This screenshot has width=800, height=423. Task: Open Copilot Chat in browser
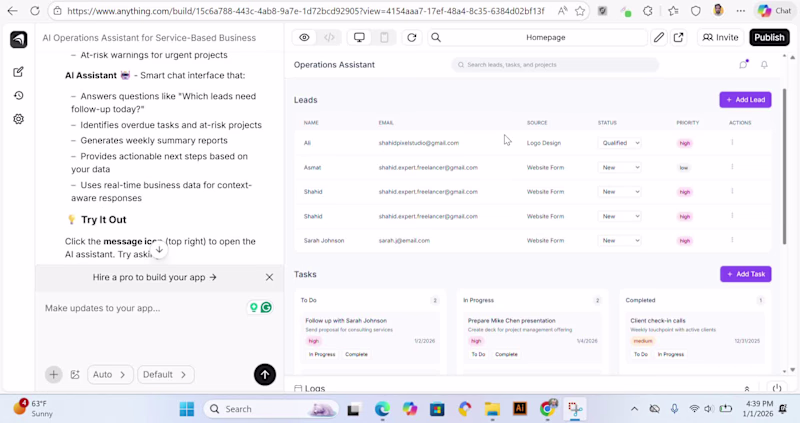pyautogui.click(x=774, y=11)
